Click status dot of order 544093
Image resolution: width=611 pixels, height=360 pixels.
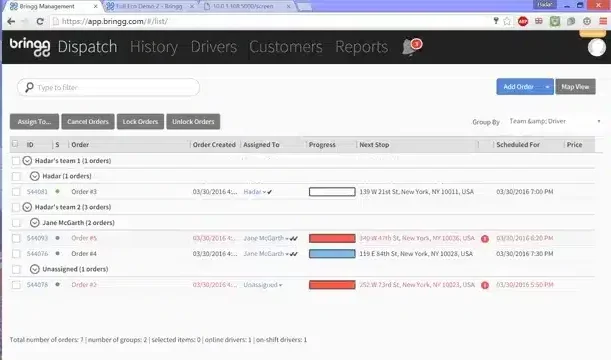58,238
